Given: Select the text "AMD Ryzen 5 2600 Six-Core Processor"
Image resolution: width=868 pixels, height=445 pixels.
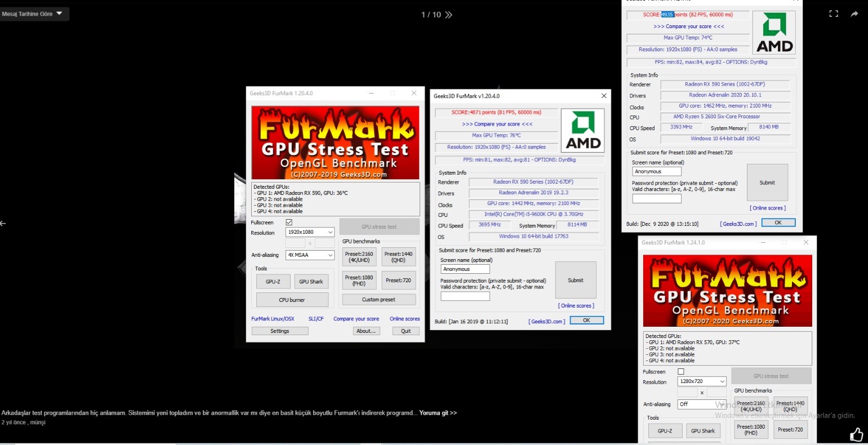Looking at the screenshot, I should pyautogui.click(x=716, y=117).
